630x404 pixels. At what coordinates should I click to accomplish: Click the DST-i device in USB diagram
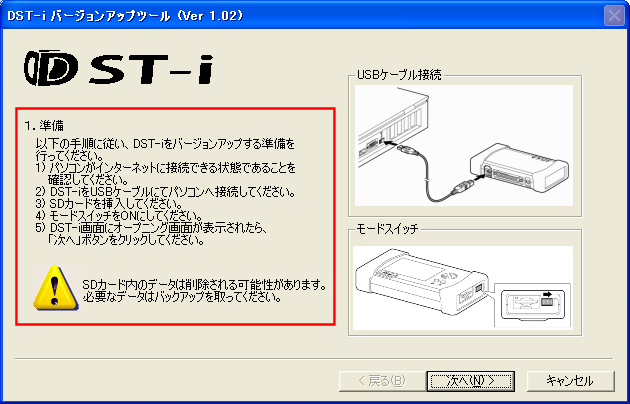click(x=519, y=169)
